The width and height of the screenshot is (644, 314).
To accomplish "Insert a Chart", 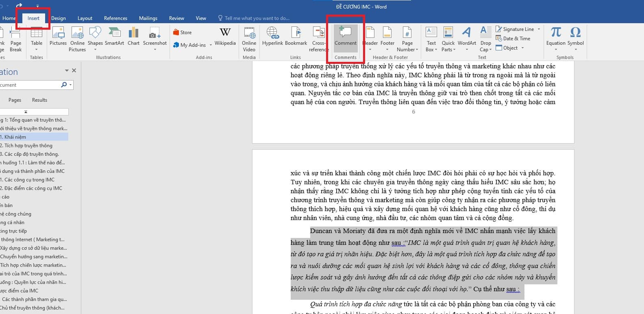I will (133, 36).
